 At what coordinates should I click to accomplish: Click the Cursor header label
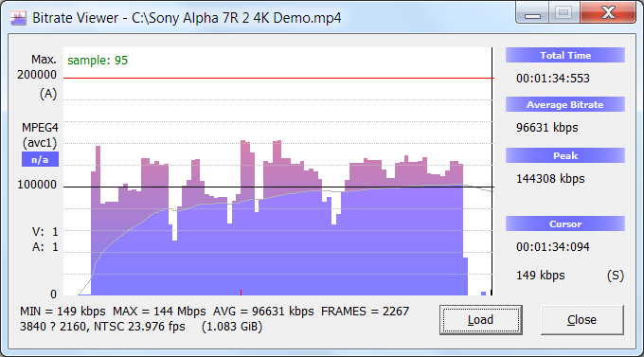pos(565,223)
